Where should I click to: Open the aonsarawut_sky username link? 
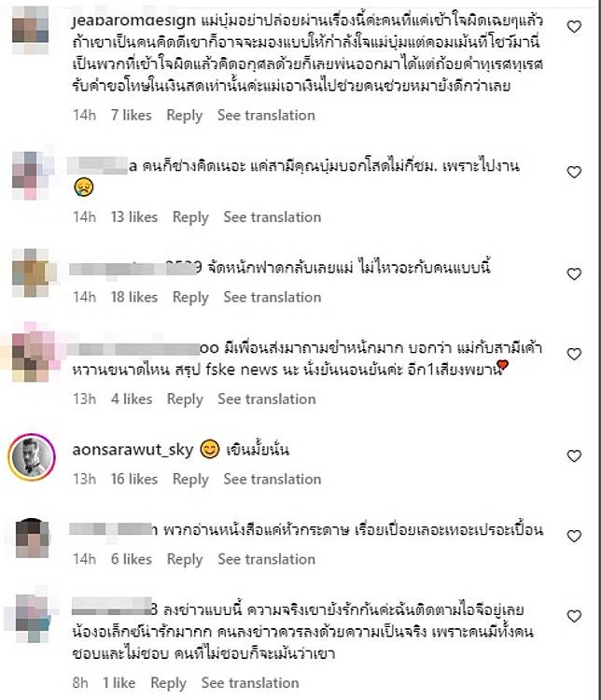pos(133,450)
